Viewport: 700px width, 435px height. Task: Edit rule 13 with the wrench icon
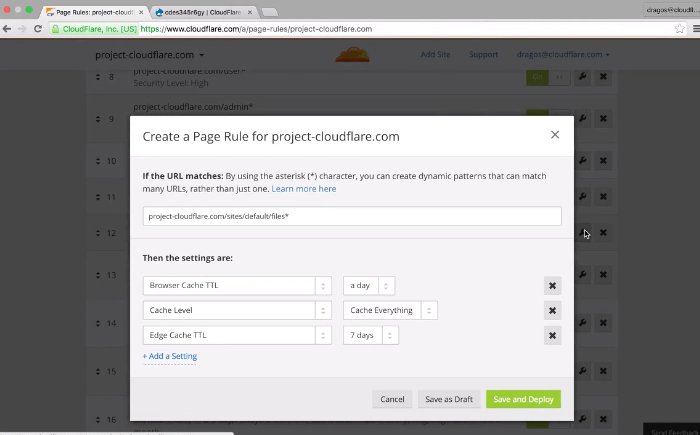click(x=582, y=275)
